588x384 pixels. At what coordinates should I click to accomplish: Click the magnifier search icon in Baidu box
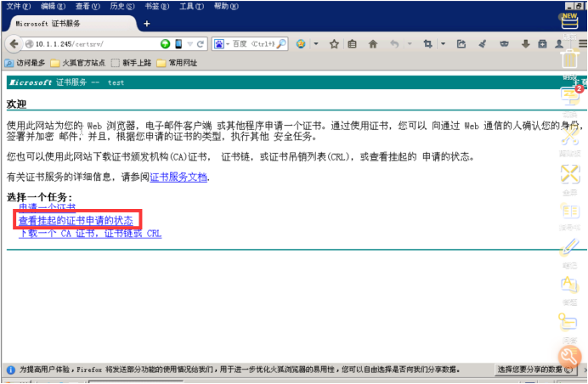click(x=281, y=44)
